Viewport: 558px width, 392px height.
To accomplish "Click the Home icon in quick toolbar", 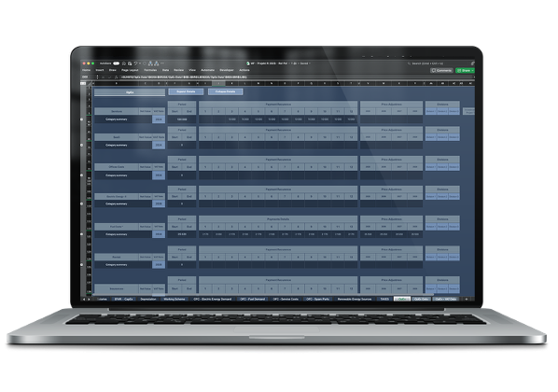I will (x=124, y=63).
